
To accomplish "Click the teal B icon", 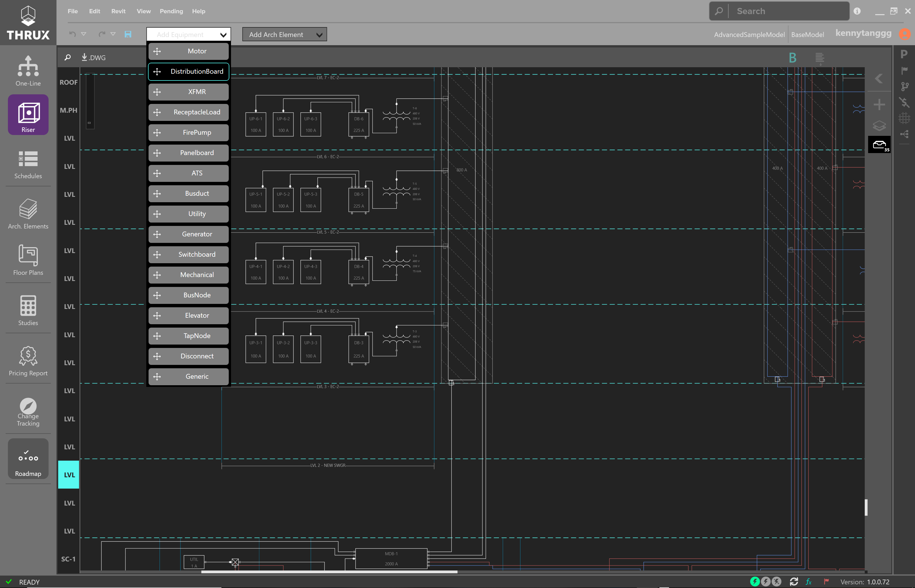I will pos(792,58).
